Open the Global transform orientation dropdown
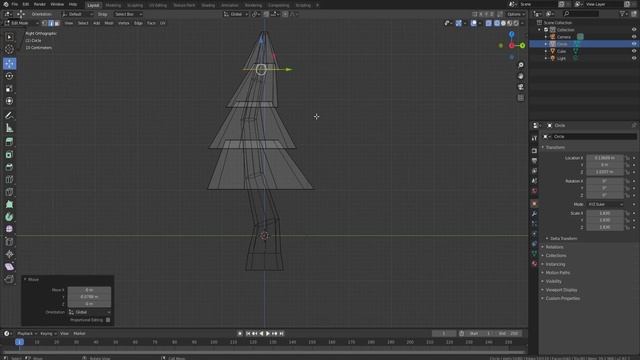Viewport: 640px width, 360px height. (236, 14)
